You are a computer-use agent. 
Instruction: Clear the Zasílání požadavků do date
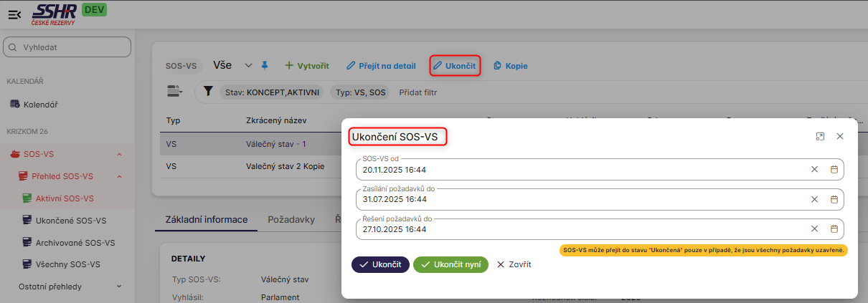click(814, 199)
